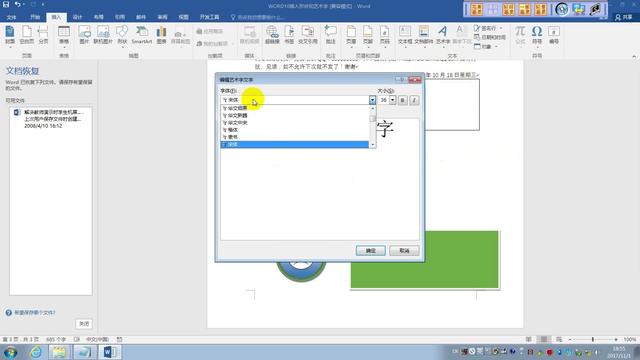The image size is (640, 360).
Task: Click the 共享 (Share) button
Action: 624,17
